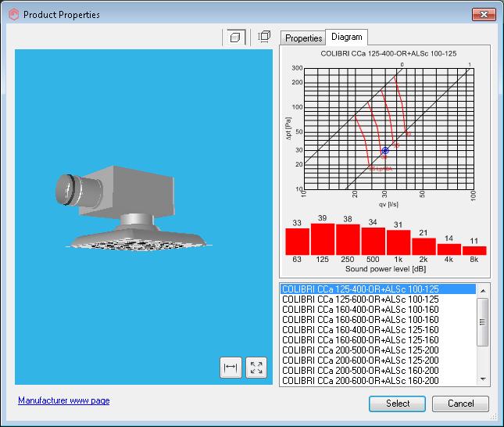This screenshot has height=427, width=504.
Task: Click the 1k sound power bar
Action: pyautogui.click(x=399, y=242)
